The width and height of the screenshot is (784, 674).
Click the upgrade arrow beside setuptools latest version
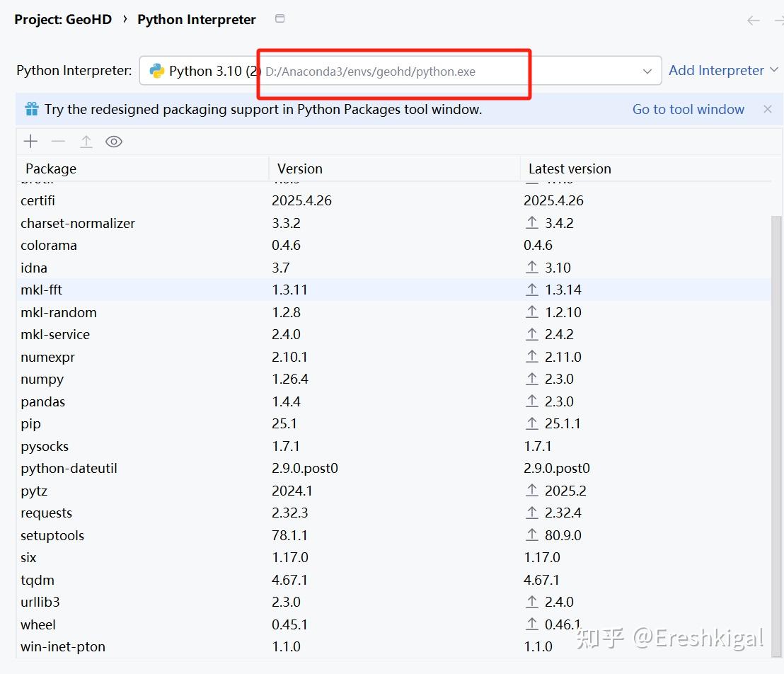[532, 535]
